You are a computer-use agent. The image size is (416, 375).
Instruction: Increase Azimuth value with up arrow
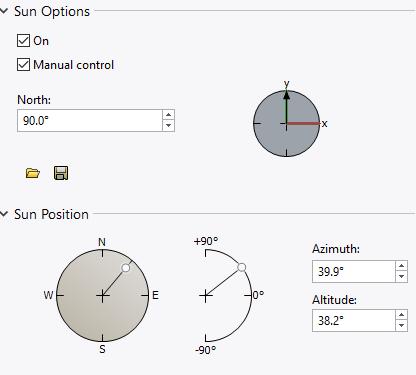[x=401, y=266]
